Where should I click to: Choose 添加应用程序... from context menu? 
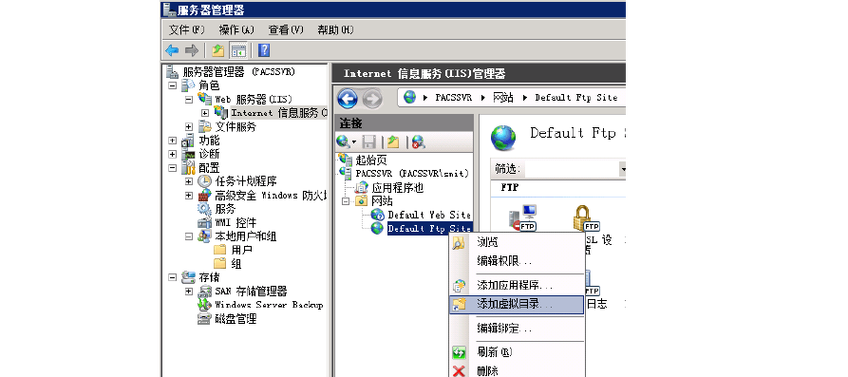515,285
